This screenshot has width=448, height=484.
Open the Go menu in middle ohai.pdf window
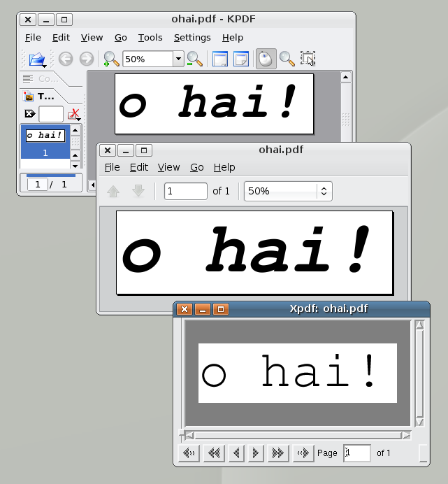(x=197, y=167)
